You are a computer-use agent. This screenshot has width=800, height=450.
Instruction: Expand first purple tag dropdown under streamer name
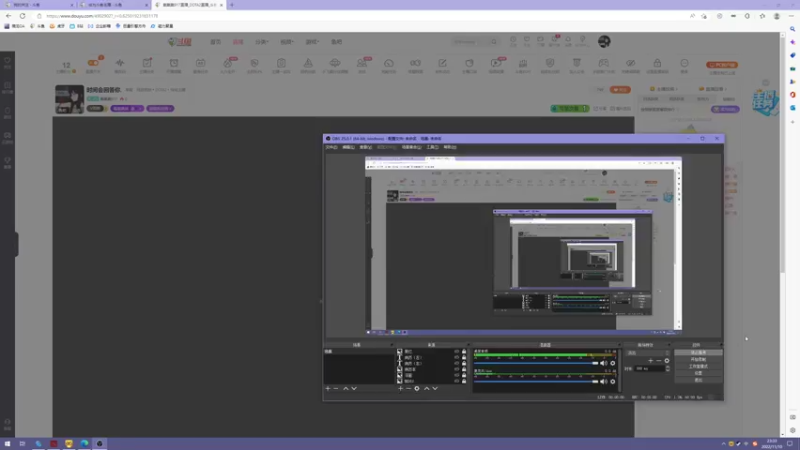click(127, 109)
